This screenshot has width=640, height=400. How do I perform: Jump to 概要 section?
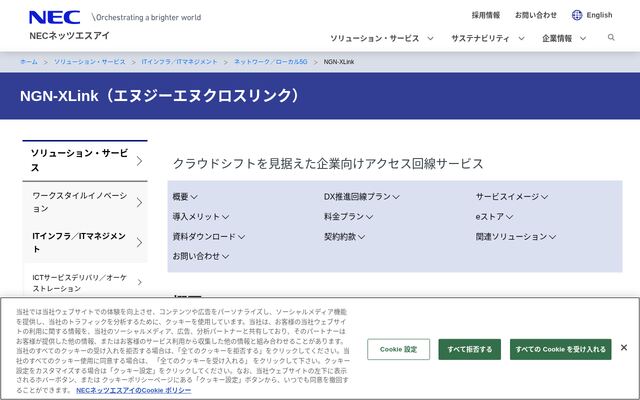coord(185,197)
